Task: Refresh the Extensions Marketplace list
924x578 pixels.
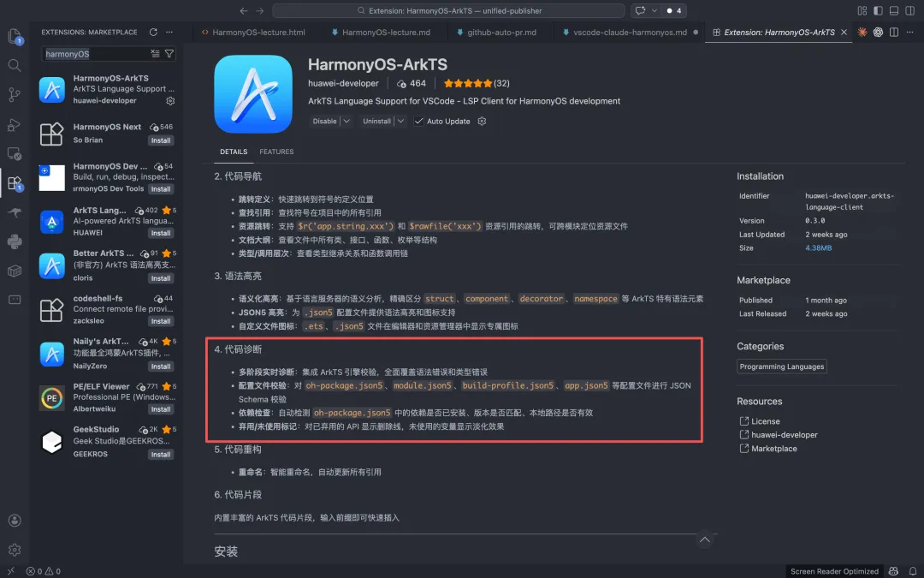Action: 153,32
